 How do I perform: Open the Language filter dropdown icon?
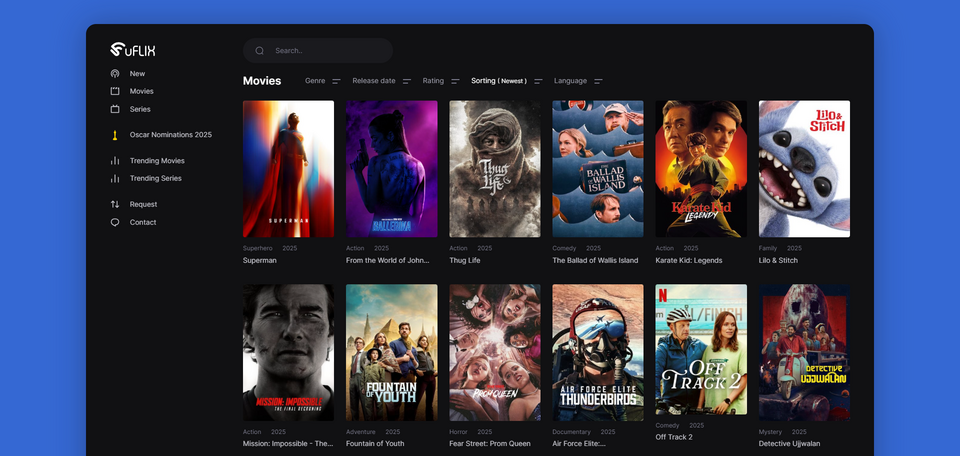598,81
